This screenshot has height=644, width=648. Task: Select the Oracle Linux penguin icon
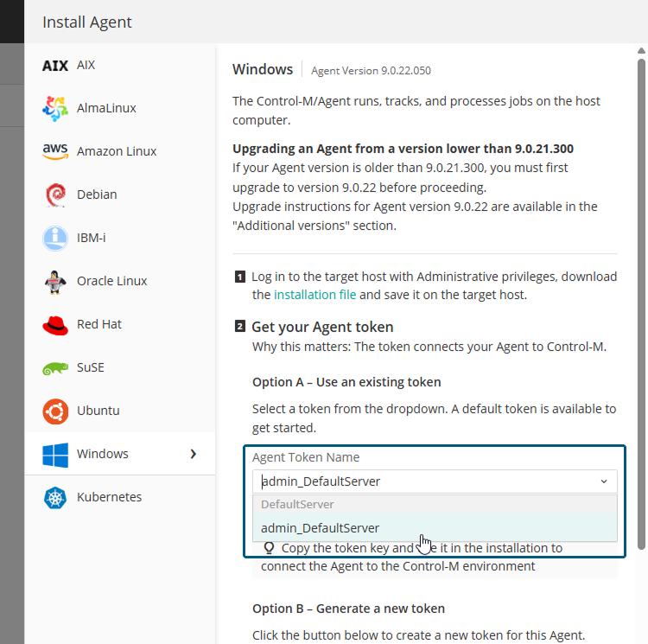click(55, 281)
